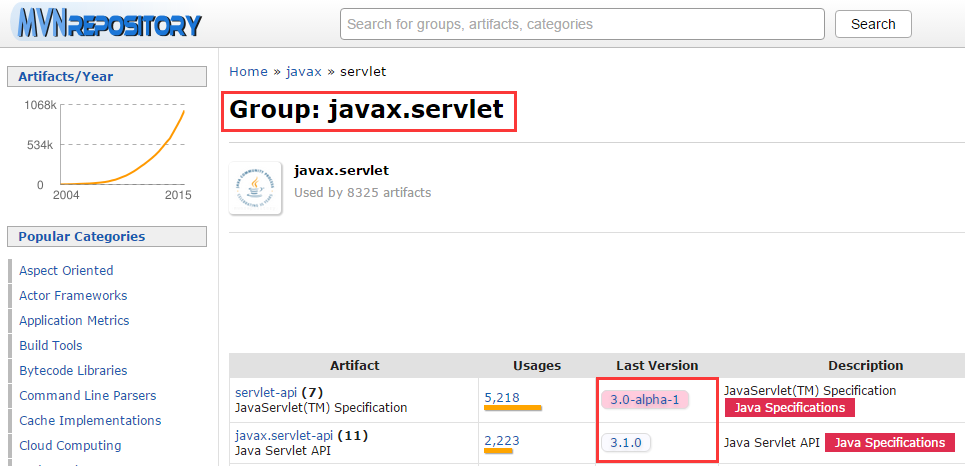The height and width of the screenshot is (466, 965).
Task: Open Actor Frameworks category
Action: tap(73, 295)
